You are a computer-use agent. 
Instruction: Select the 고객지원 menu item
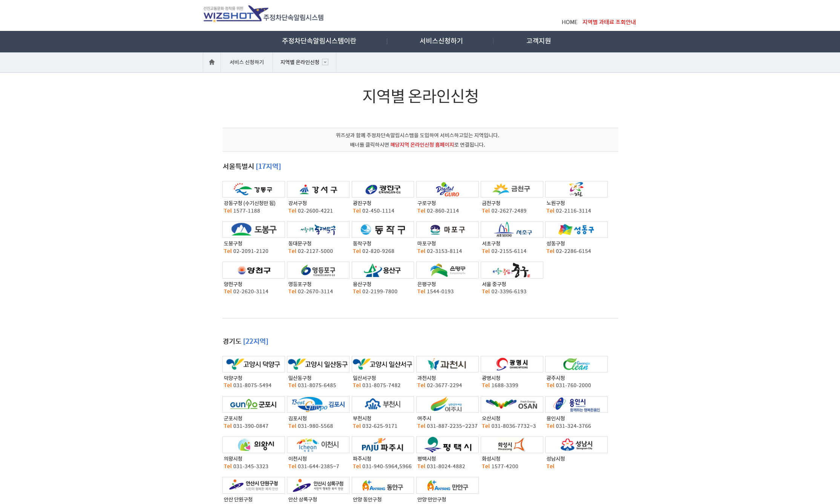538,41
